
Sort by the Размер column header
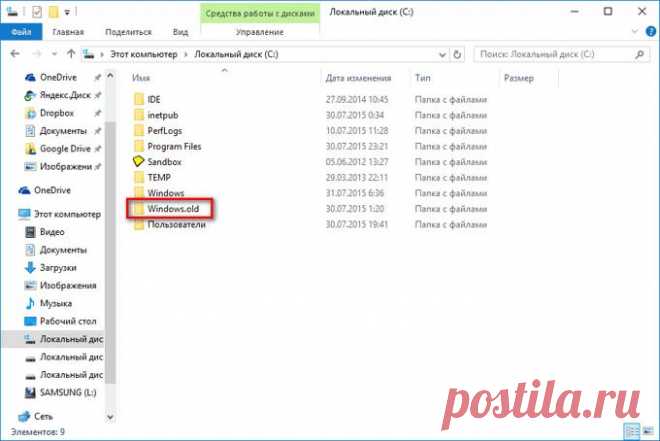coord(519,78)
